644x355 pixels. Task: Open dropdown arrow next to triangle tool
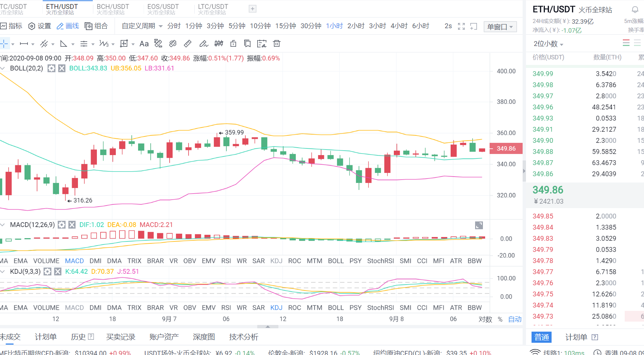coord(73,44)
